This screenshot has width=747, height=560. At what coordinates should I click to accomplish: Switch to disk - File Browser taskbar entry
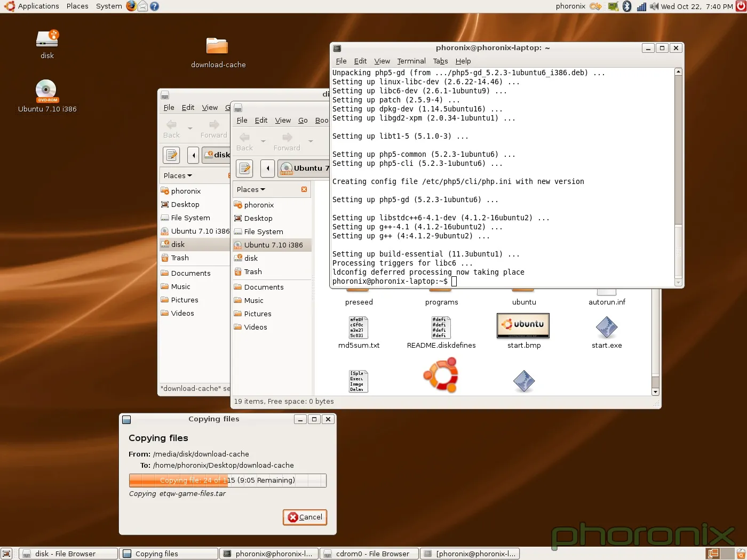pos(68,554)
